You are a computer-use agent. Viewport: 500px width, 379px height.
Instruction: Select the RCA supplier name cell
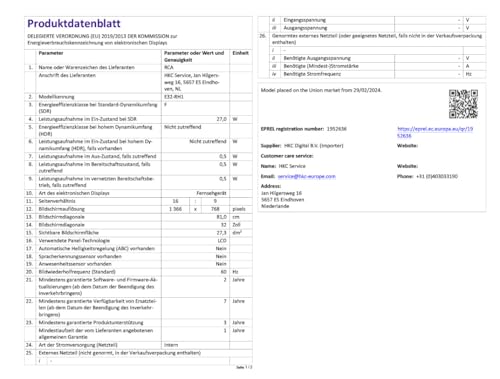coord(169,67)
